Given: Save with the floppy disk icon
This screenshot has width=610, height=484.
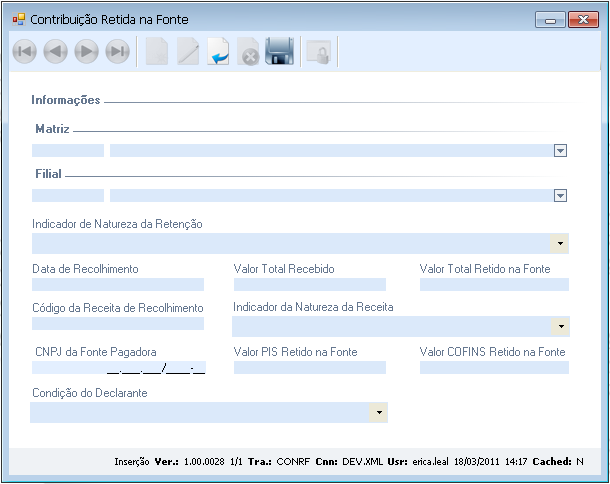Looking at the screenshot, I should tap(279, 51).
